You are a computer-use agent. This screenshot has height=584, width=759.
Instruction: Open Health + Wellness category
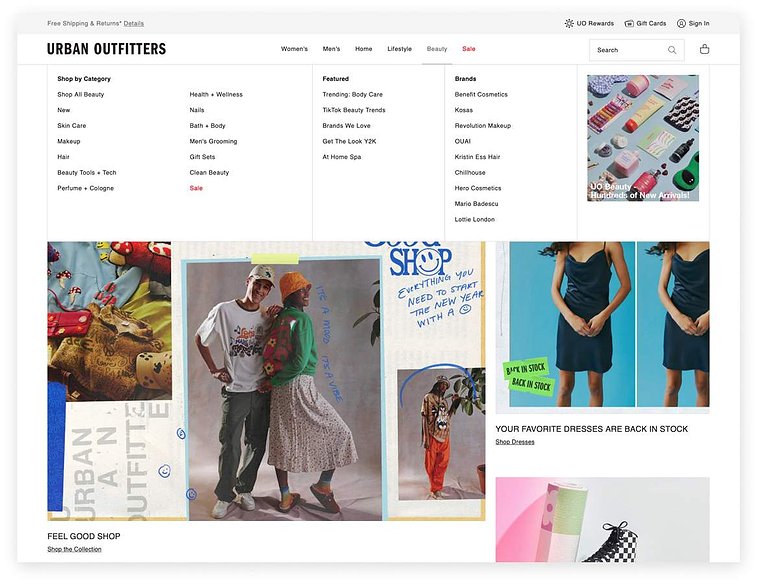[x=216, y=94]
